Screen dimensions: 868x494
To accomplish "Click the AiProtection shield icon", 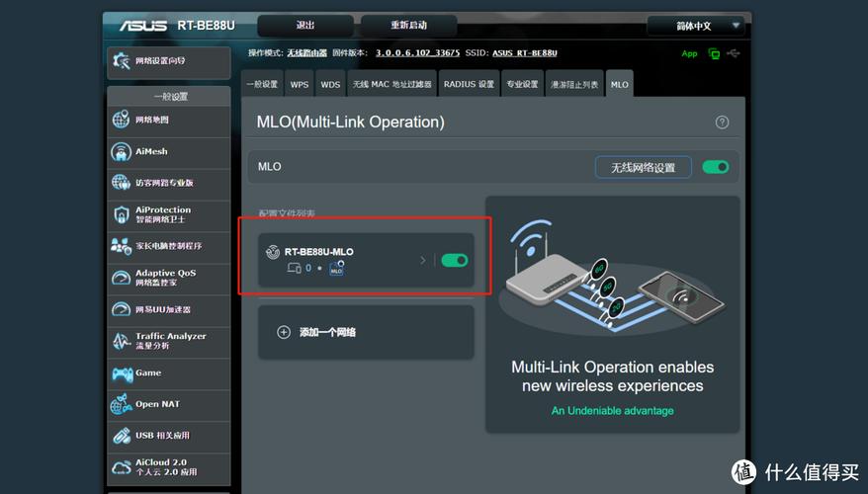I will pyautogui.click(x=122, y=214).
